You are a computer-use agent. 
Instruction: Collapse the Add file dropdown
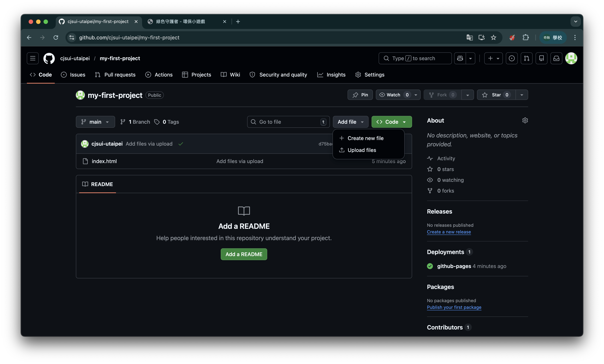(x=351, y=122)
